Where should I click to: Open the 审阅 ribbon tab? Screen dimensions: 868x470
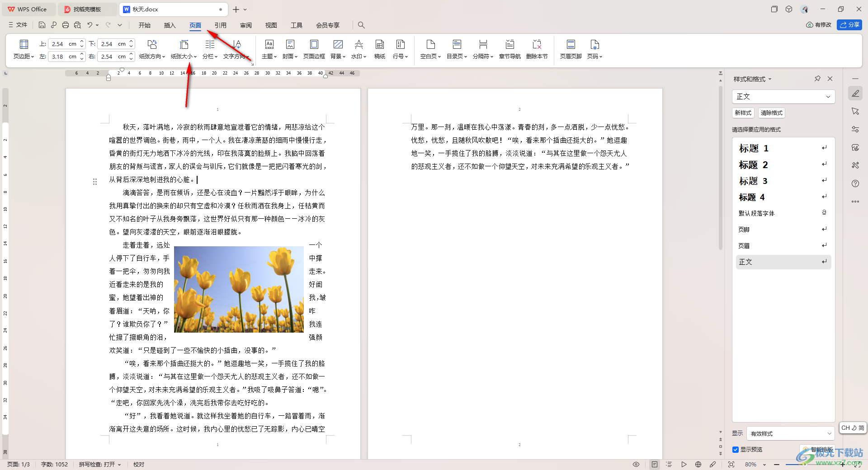click(x=246, y=25)
